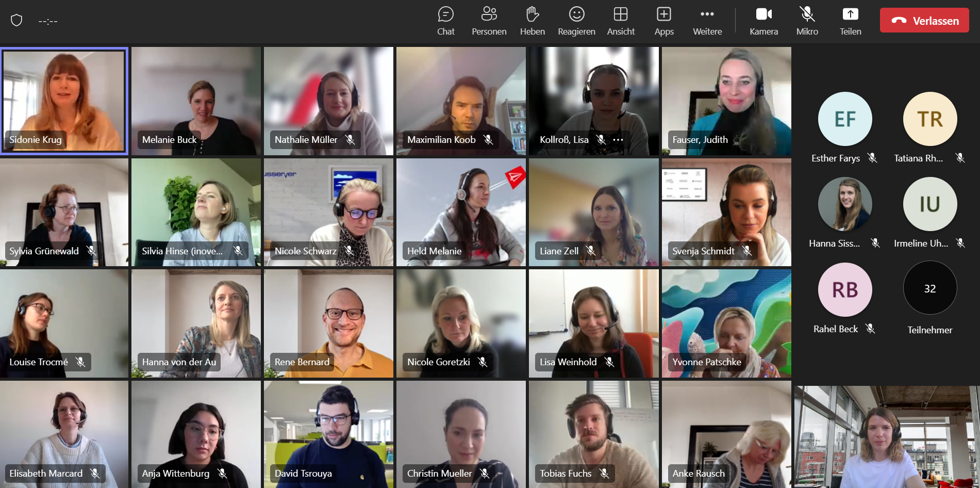Select Sidonie Krug's video tile
The height and width of the screenshot is (488, 980).
click(64, 101)
